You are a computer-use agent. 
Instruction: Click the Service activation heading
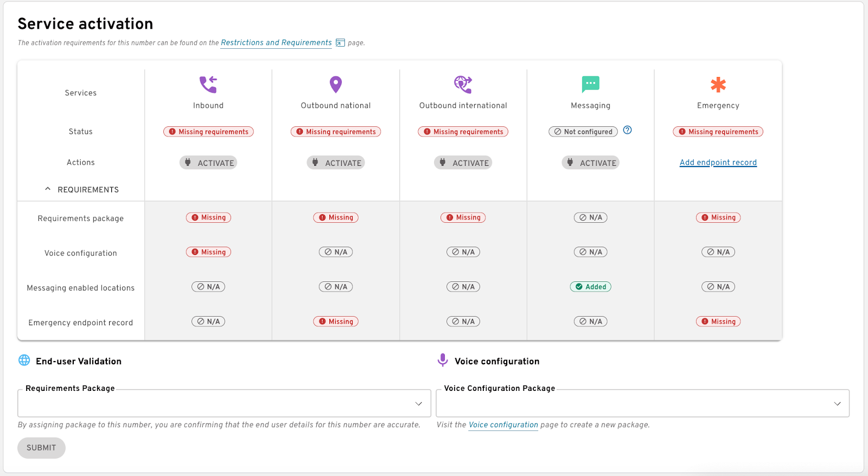point(85,24)
